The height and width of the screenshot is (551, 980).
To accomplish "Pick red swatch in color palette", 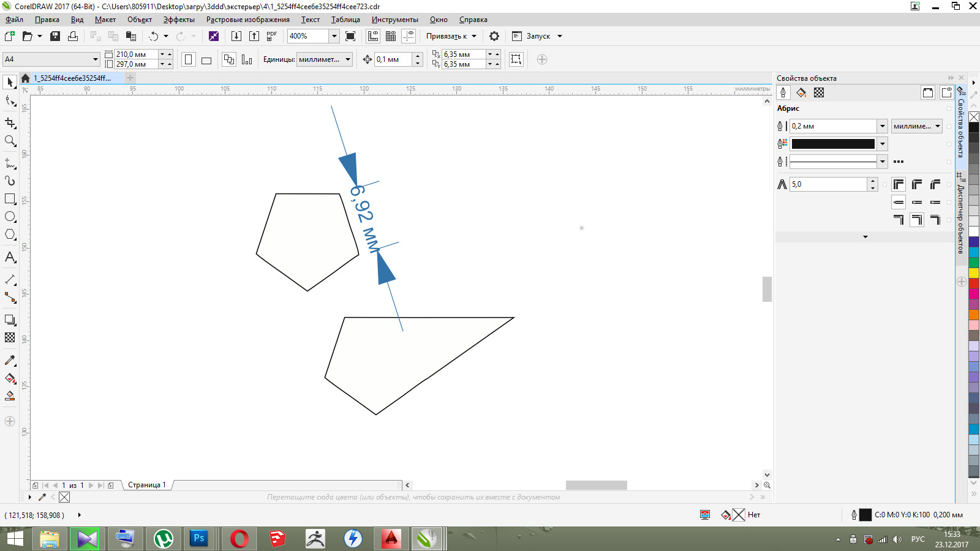I will tap(974, 283).
